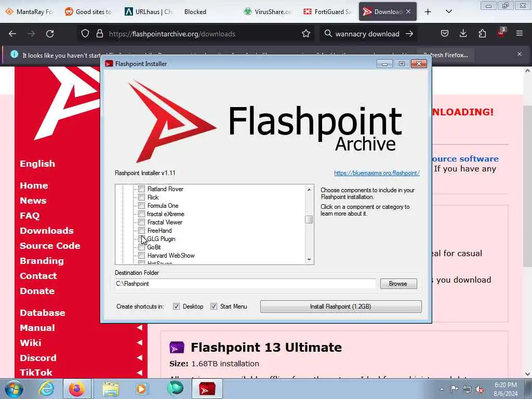Run the wannacry download search arrow
The width and height of the screenshot is (532, 399).
[x=409, y=34]
